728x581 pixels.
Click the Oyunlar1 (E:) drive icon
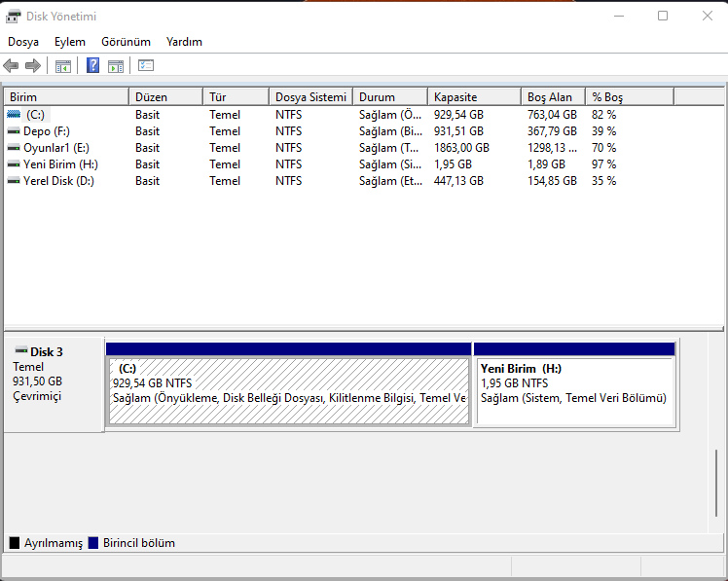click(x=14, y=148)
